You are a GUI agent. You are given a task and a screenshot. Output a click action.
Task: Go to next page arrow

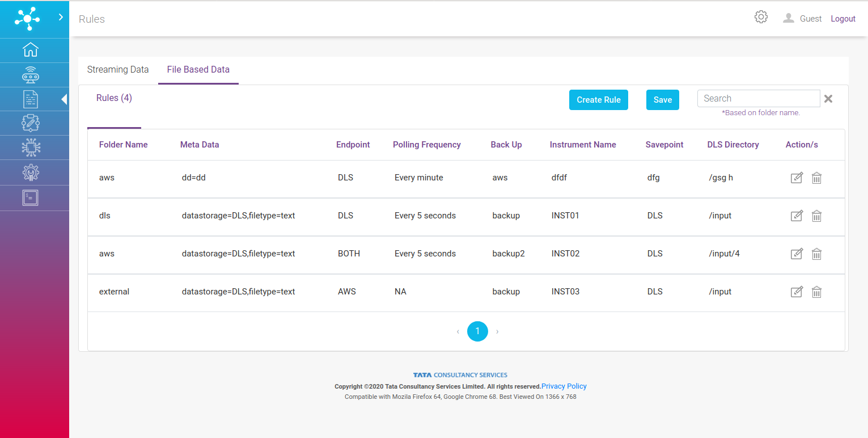(x=497, y=331)
